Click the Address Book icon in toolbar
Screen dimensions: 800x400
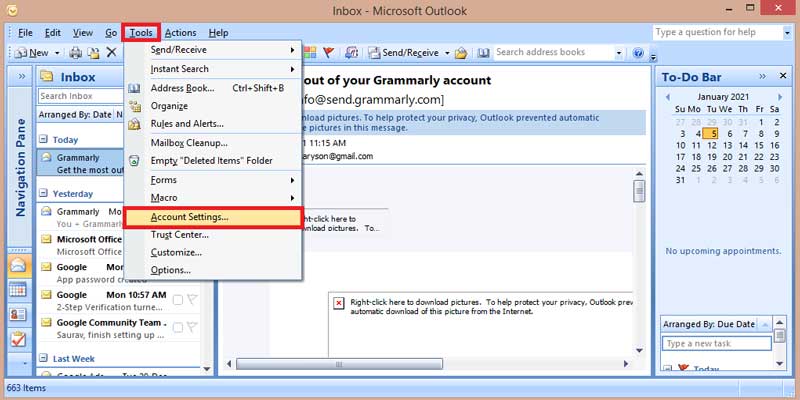coord(484,53)
